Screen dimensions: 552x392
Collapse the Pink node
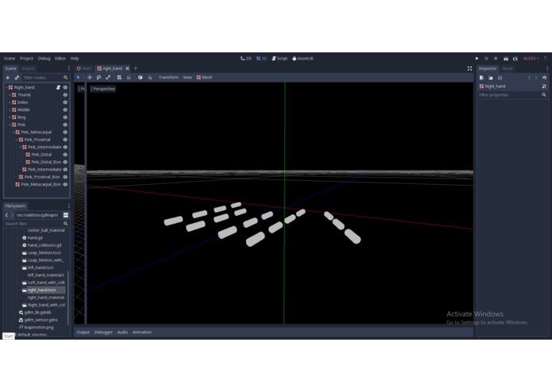click(10, 125)
